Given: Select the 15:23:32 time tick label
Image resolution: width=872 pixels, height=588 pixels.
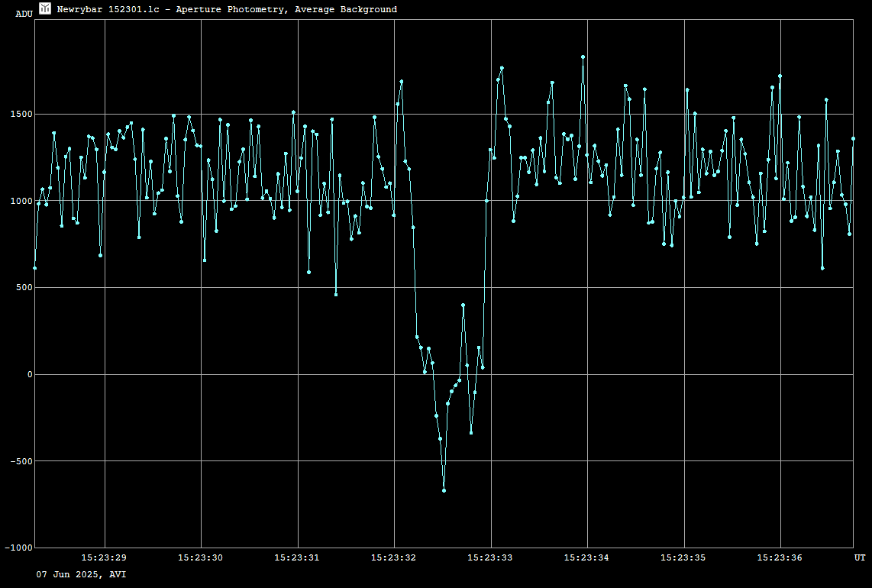Looking at the screenshot, I should [x=394, y=558].
